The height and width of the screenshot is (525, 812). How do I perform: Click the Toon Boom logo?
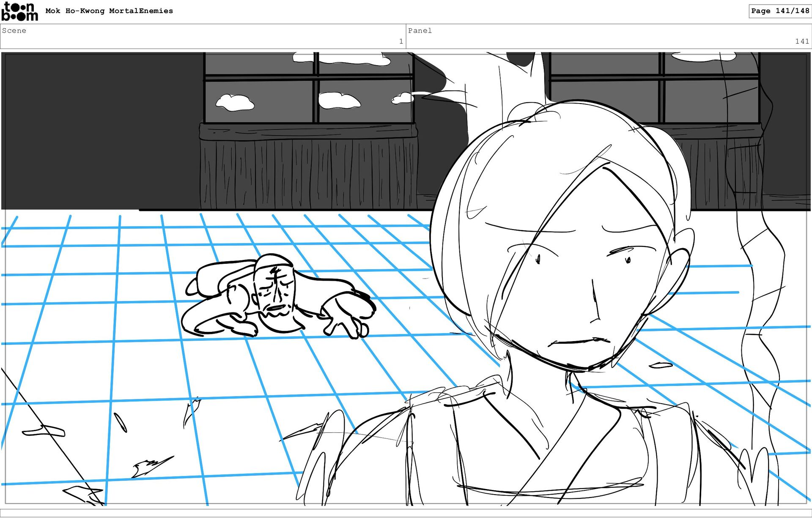19,11
